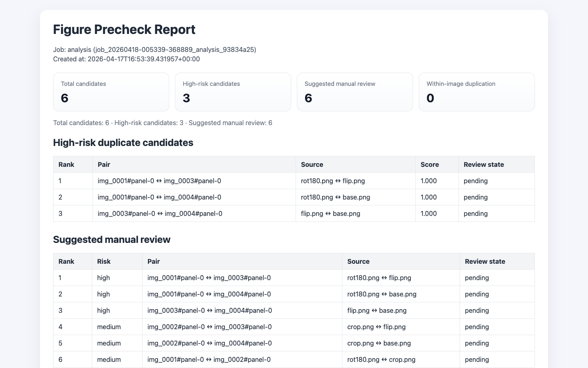Click the 1.000 score in rank 2 row
This screenshot has height=368, width=588.
pos(428,197)
